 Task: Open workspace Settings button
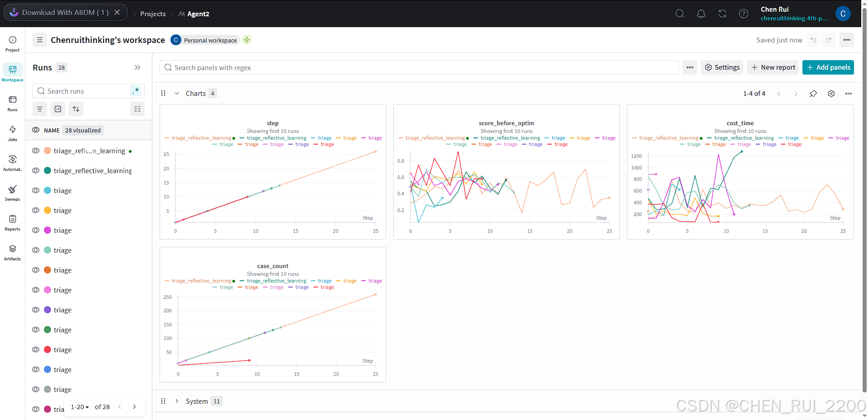[x=722, y=67]
